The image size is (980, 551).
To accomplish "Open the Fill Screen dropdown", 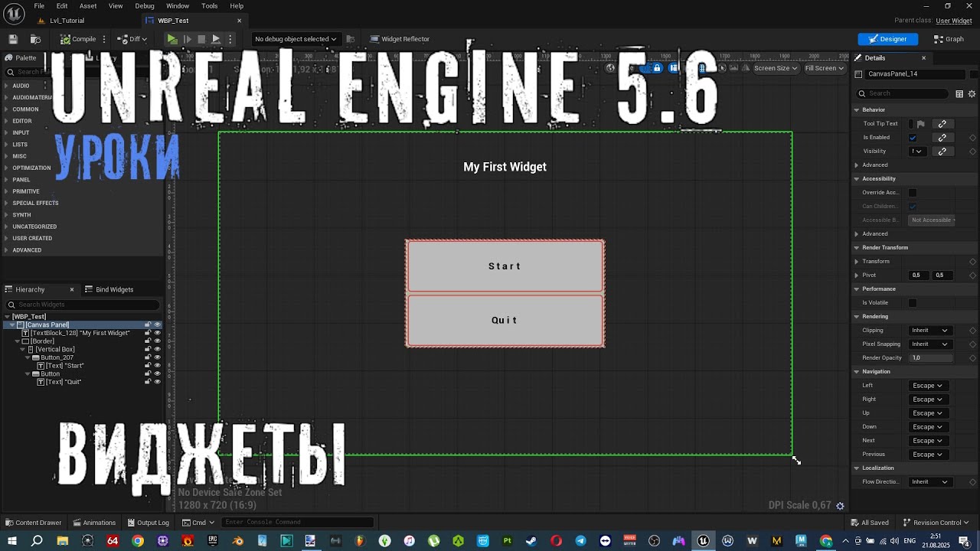I will tap(824, 68).
